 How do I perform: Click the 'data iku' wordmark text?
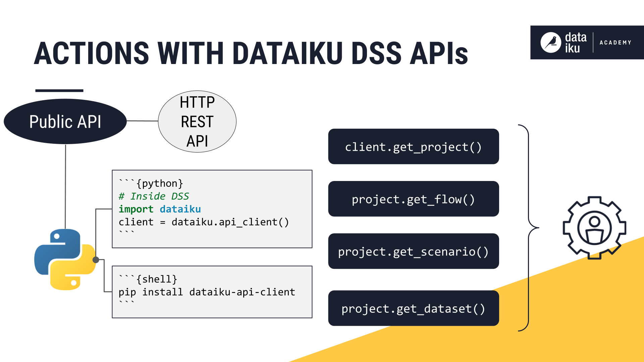click(576, 43)
